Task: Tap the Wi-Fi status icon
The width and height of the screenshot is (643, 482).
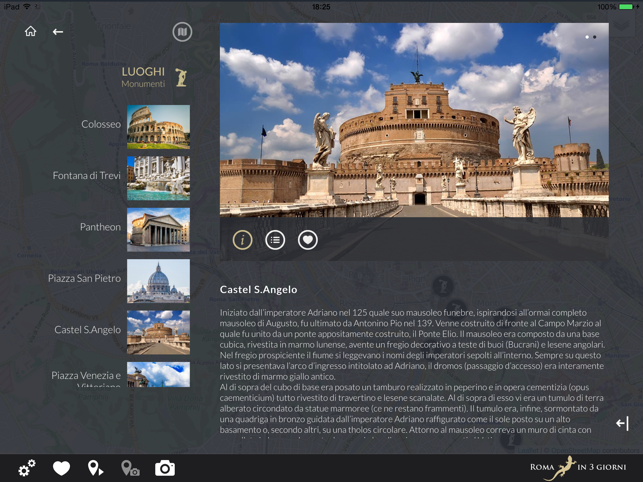Action: click(27, 7)
